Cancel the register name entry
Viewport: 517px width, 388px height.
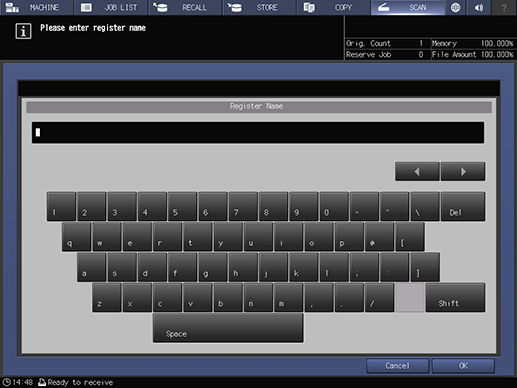coord(397,366)
